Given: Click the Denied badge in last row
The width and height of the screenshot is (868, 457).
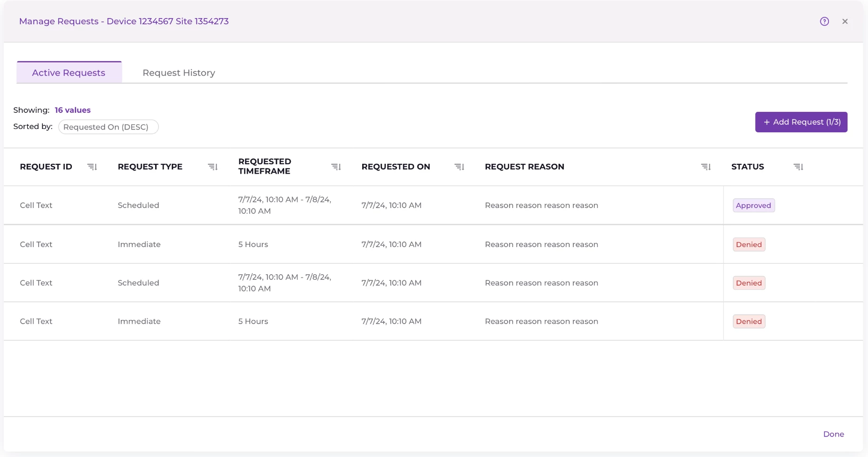Looking at the screenshot, I should [749, 322].
